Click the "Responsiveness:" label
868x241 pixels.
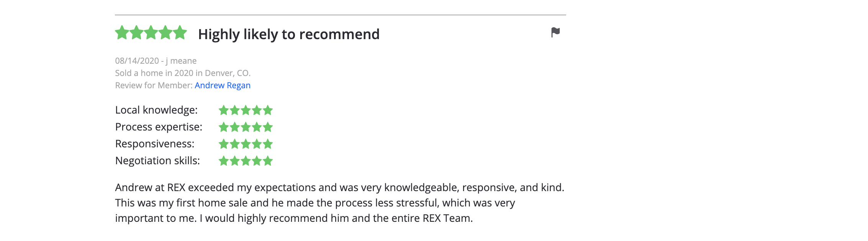coord(155,144)
